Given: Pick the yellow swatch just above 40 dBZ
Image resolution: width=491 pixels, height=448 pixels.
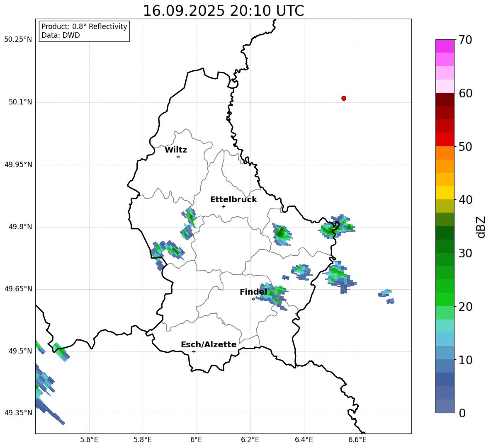Looking at the screenshot, I should pyautogui.click(x=445, y=193).
